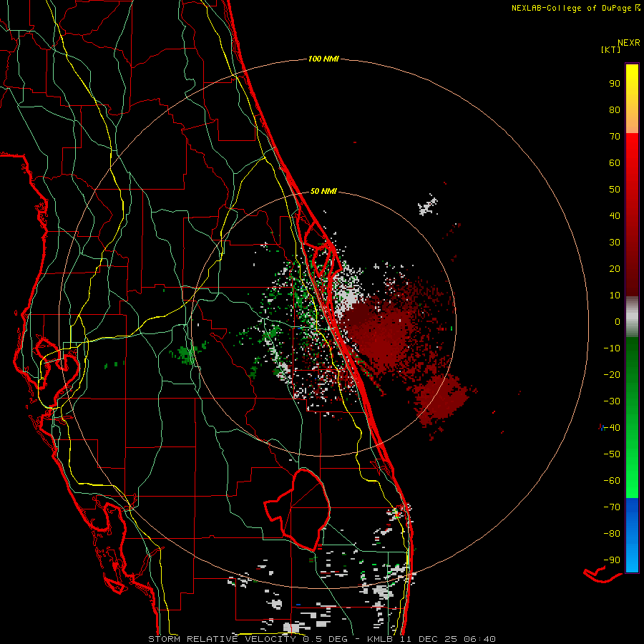This screenshot has height=644, width=644.
Task: Click the -40 scale value
Action: 612,428
